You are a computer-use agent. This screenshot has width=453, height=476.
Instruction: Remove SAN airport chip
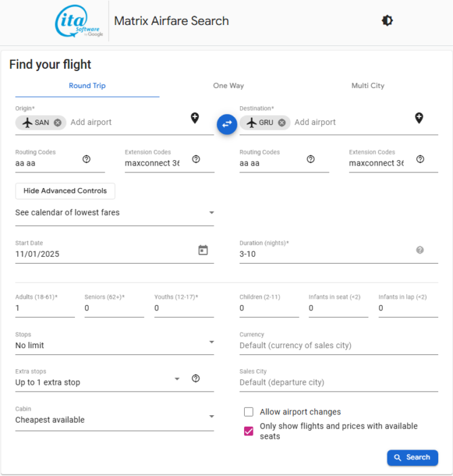pyautogui.click(x=57, y=122)
